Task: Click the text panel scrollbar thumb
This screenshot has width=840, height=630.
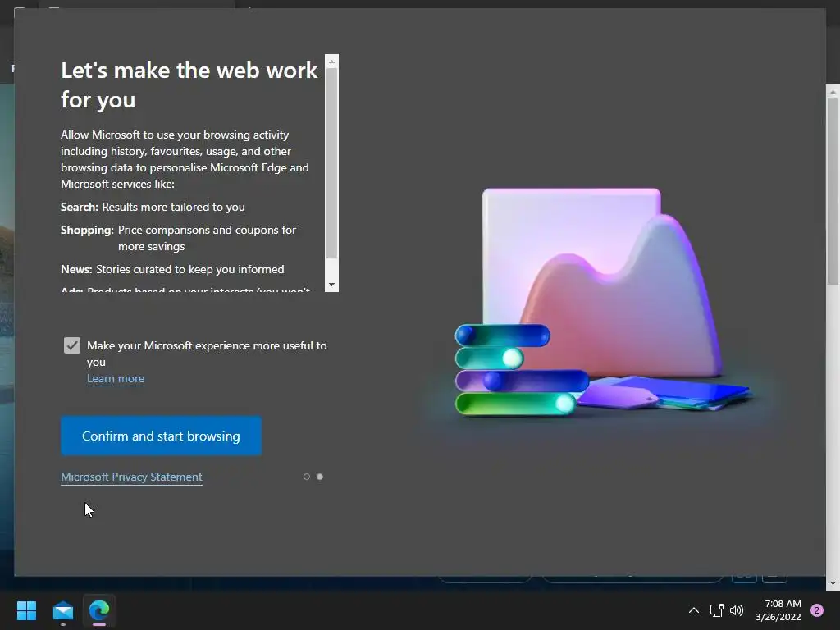Action: [331, 163]
